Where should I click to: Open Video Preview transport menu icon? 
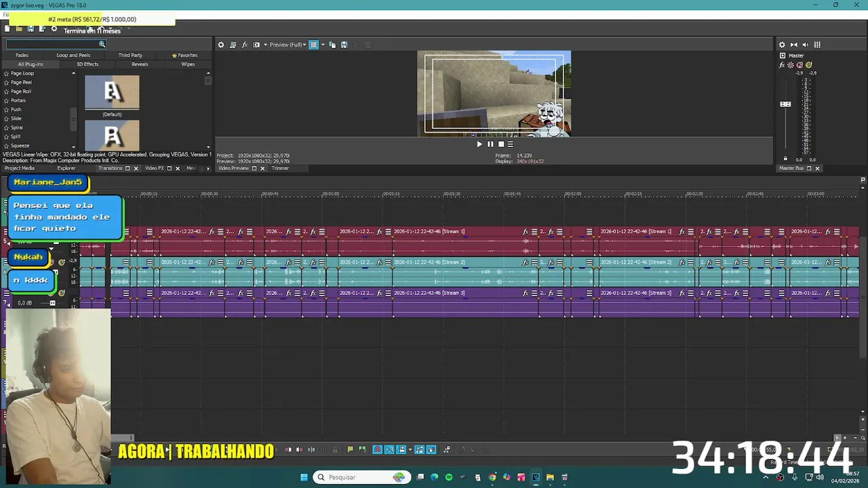tap(511, 144)
